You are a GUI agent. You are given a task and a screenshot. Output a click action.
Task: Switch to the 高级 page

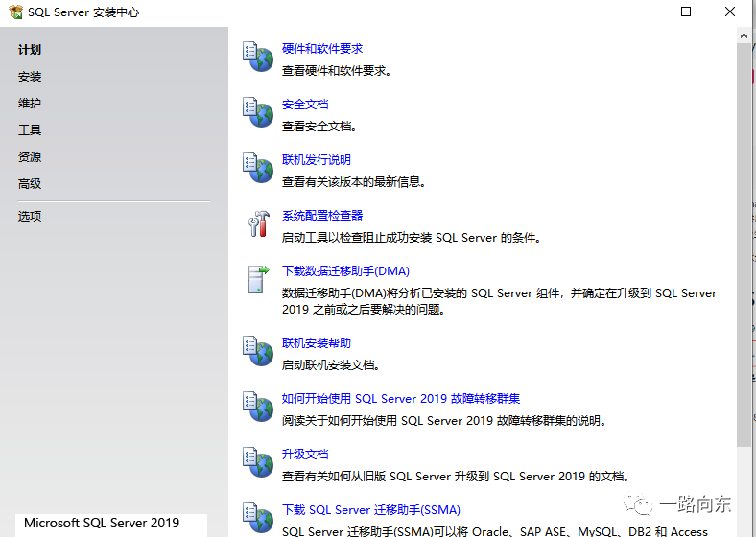30,184
